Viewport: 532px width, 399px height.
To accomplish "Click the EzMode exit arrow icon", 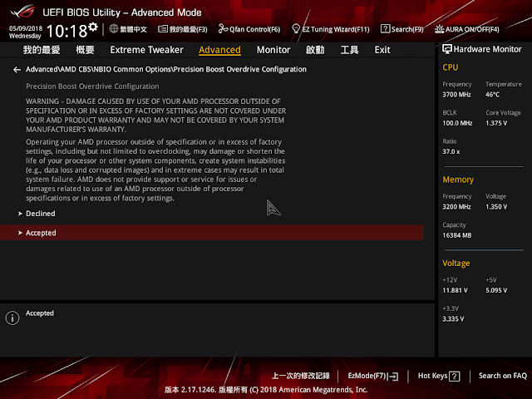I will pyautogui.click(x=393, y=377).
